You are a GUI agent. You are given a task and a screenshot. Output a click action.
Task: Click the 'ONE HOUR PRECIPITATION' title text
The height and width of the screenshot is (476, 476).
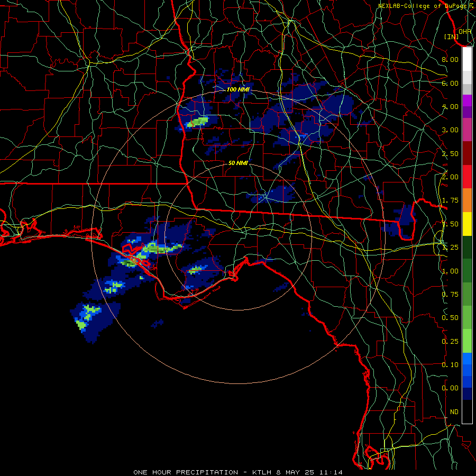pos(186,472)
